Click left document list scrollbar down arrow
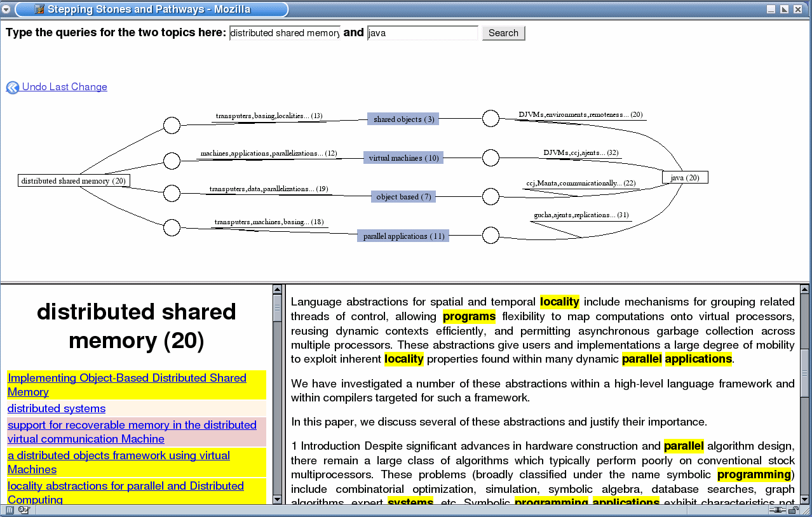812x517 pixels. (277, 500)
